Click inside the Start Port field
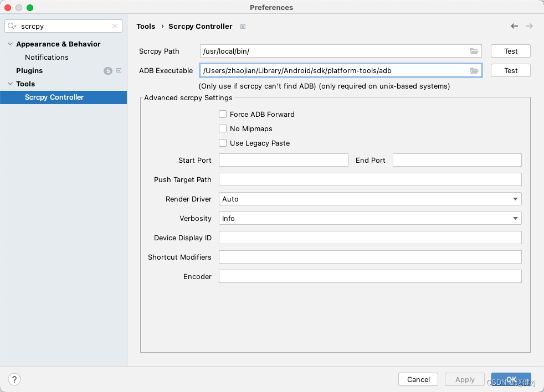This screenshot has width=544, height=392. pos(283,159)
